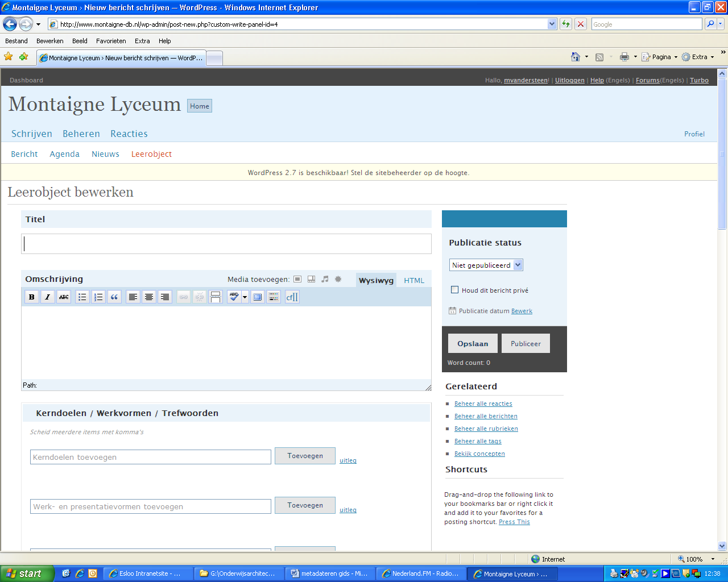Screen dimensions: 728x582
Task: Open Beheer alle tags link
Action: coord(478,441)
